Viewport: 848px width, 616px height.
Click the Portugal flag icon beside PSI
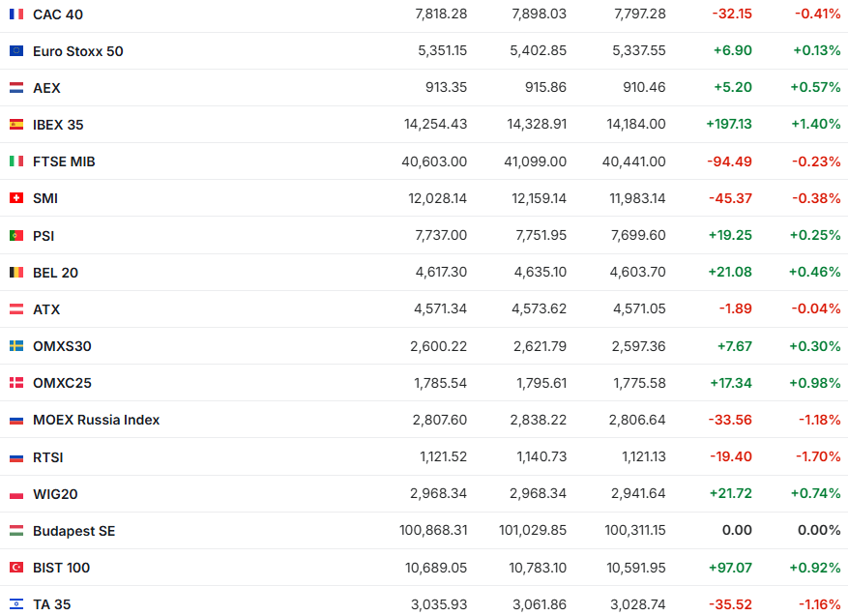point(16,235)
